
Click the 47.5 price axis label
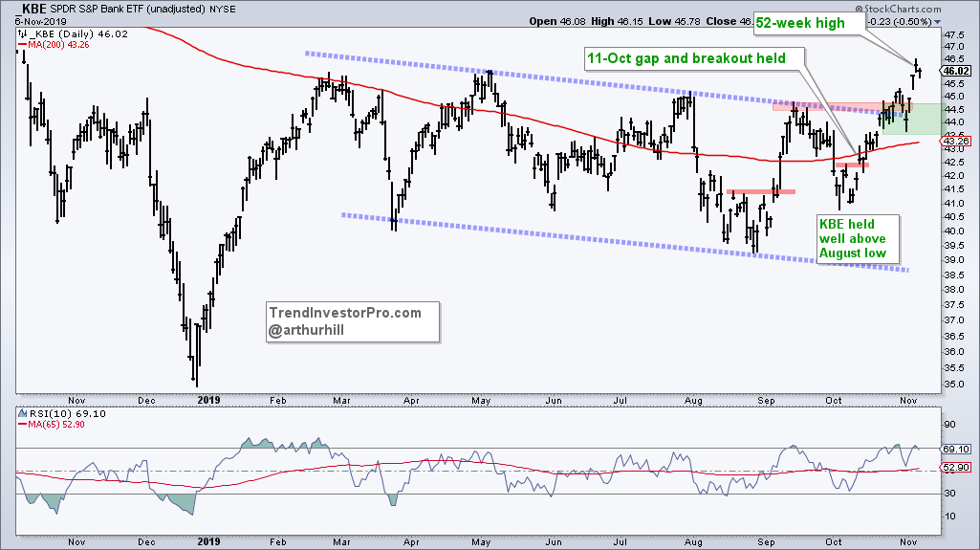[x=954, y=34]
